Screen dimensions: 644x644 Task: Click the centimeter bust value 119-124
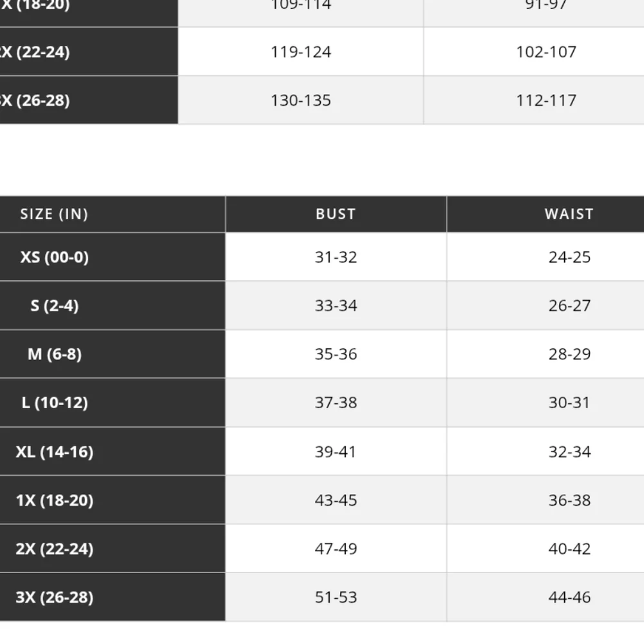[x=301, y=52]
